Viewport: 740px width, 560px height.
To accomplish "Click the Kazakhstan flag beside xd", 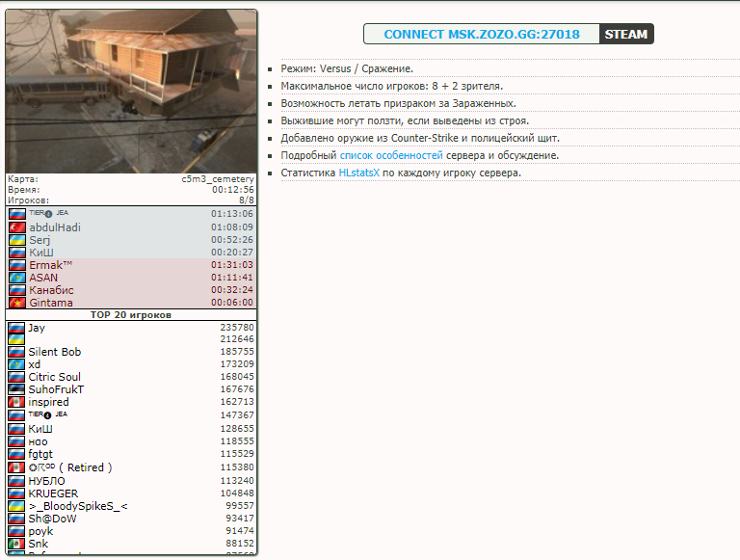I will point(16,364).
